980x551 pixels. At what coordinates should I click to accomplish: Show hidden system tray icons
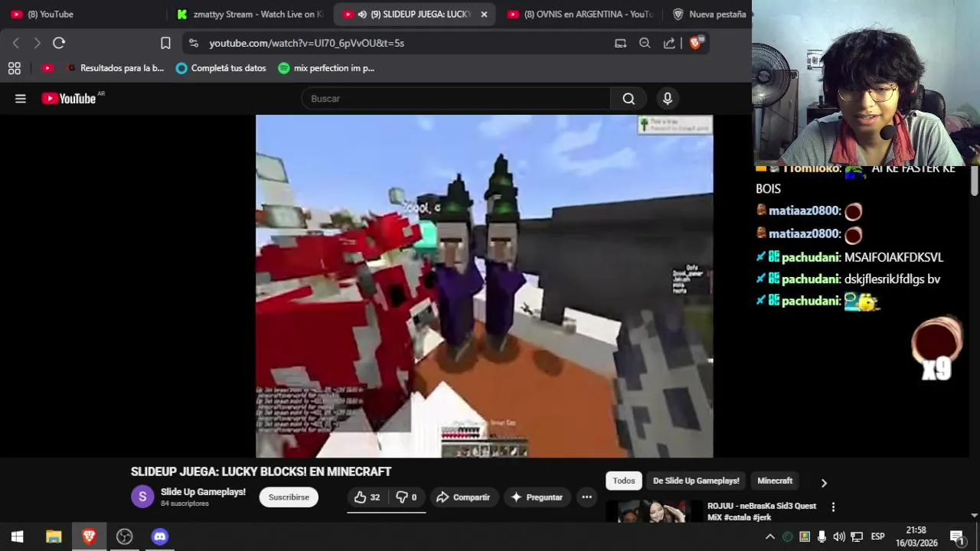[x=770, y=536]
